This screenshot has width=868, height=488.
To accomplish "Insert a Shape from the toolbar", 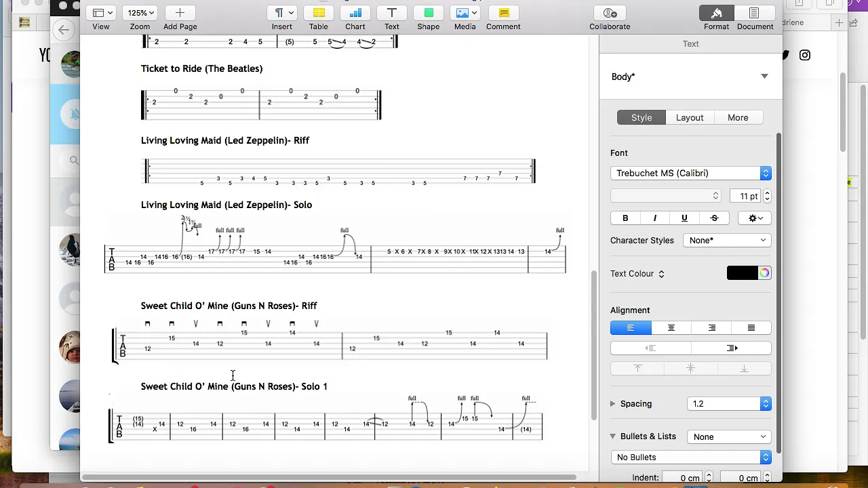I will (x=429, y=13).
